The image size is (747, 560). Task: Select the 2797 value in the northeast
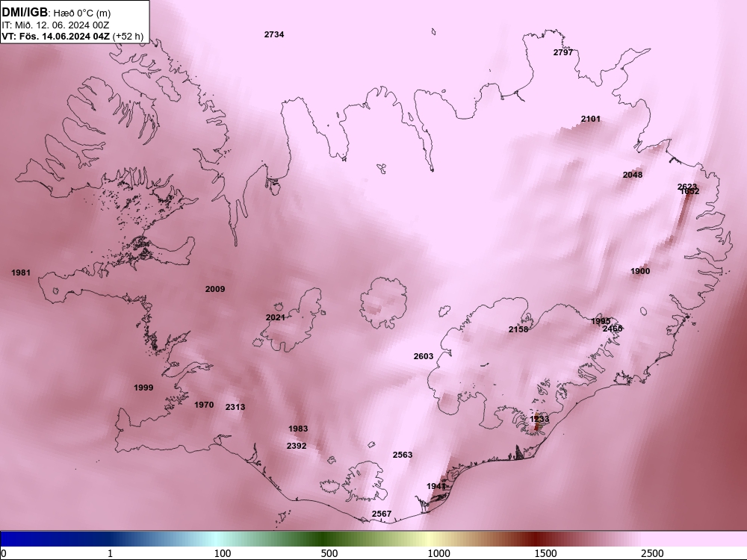[x=563, y=52]
